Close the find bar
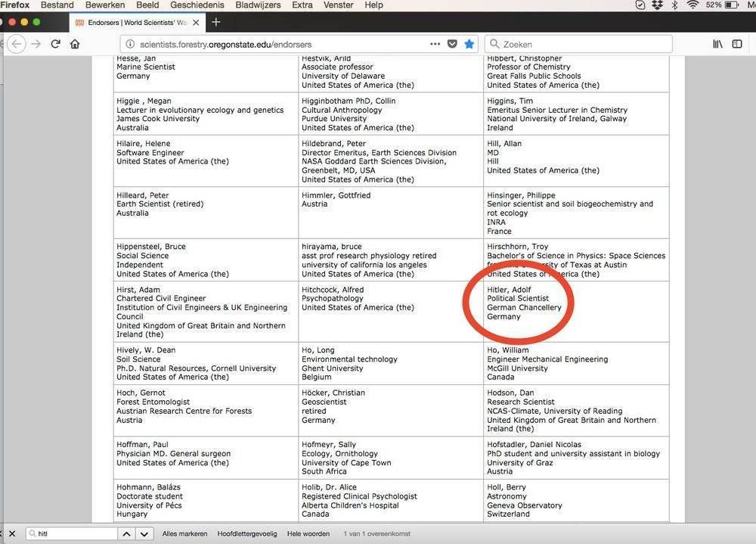The image size is (756, 544). click(12, 533)
